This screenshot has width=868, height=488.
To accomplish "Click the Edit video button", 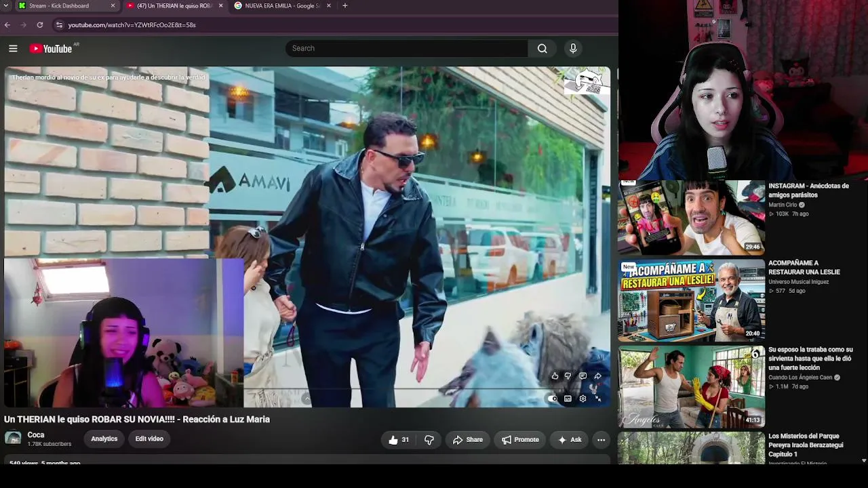I will 149,439.
